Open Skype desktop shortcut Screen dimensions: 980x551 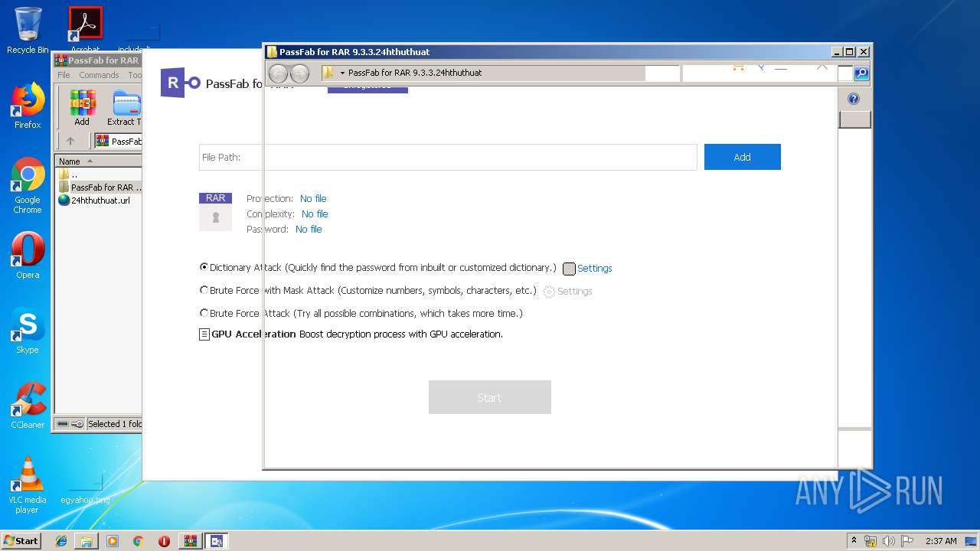pos(28,331)
